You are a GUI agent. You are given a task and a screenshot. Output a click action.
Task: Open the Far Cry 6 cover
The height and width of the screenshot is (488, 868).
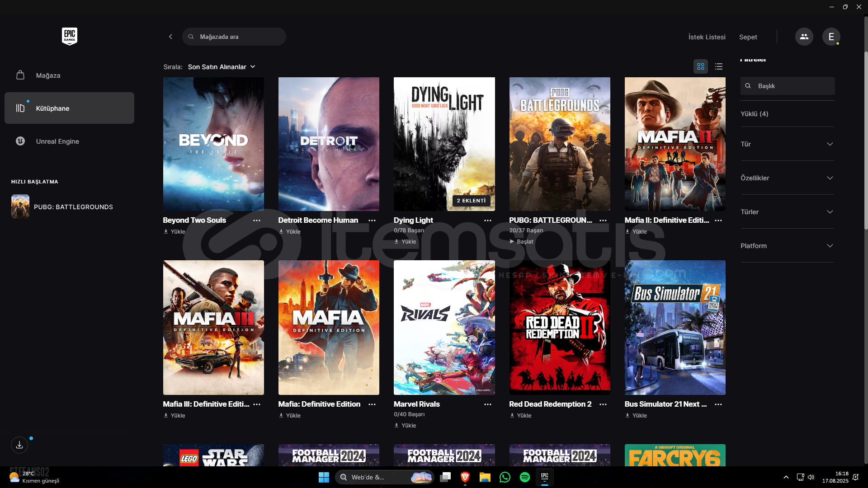(x=675, y=455)
